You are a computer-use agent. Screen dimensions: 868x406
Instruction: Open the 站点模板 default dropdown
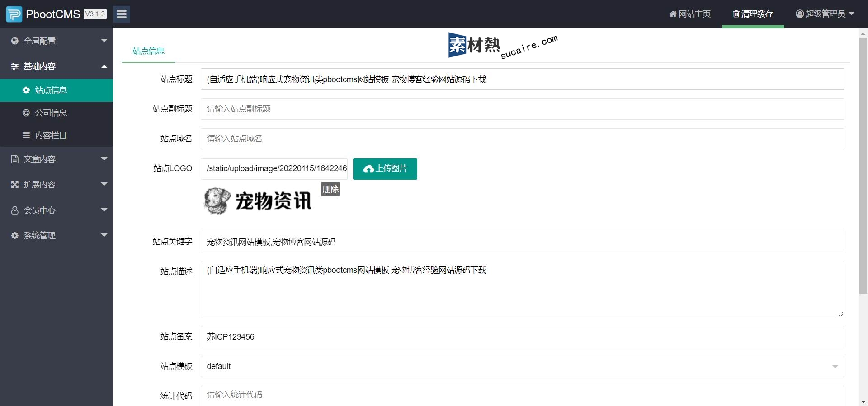point(522,366)
